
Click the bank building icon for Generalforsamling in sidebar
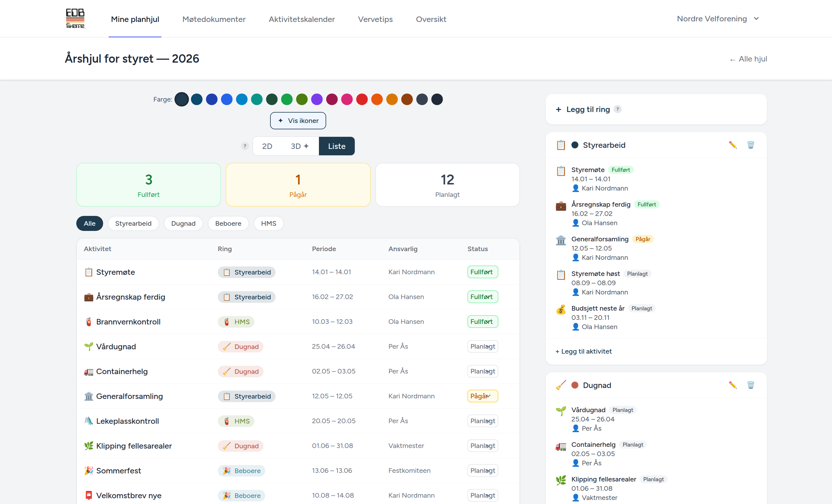[561, 240]
